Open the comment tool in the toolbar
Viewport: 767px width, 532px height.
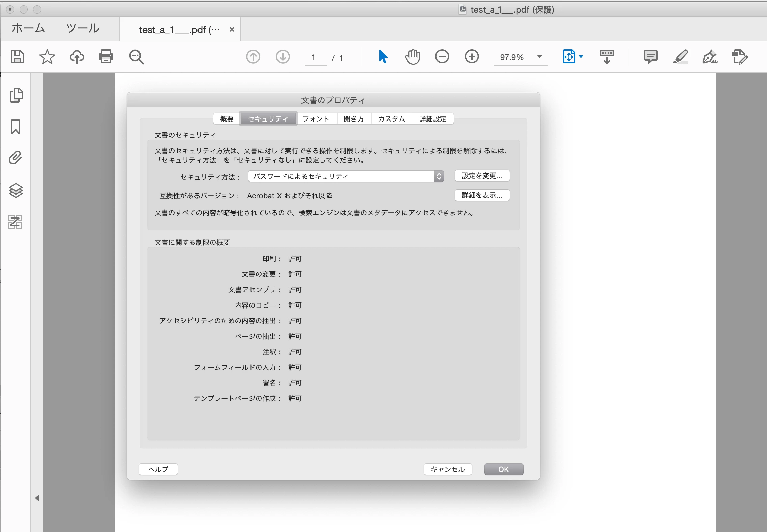point(650,57)
